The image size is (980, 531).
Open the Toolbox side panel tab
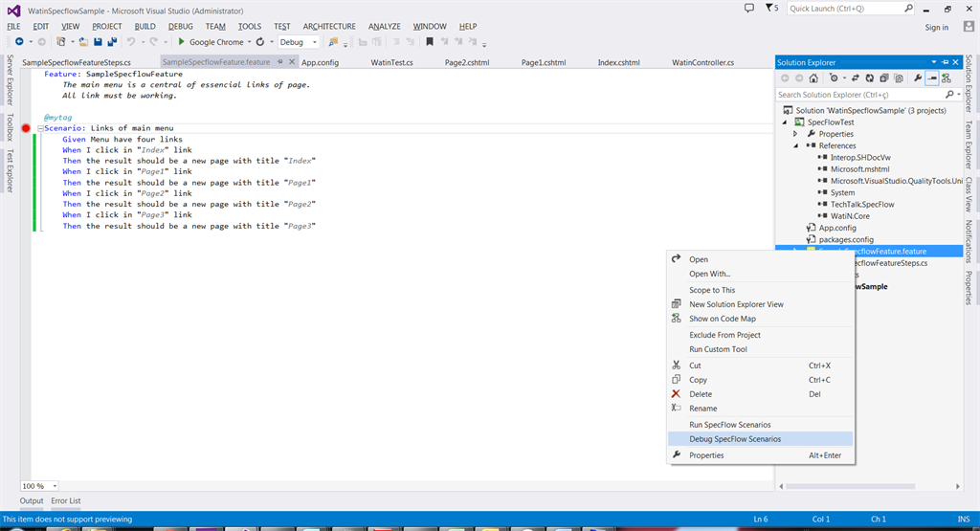(x=10, y=127)
